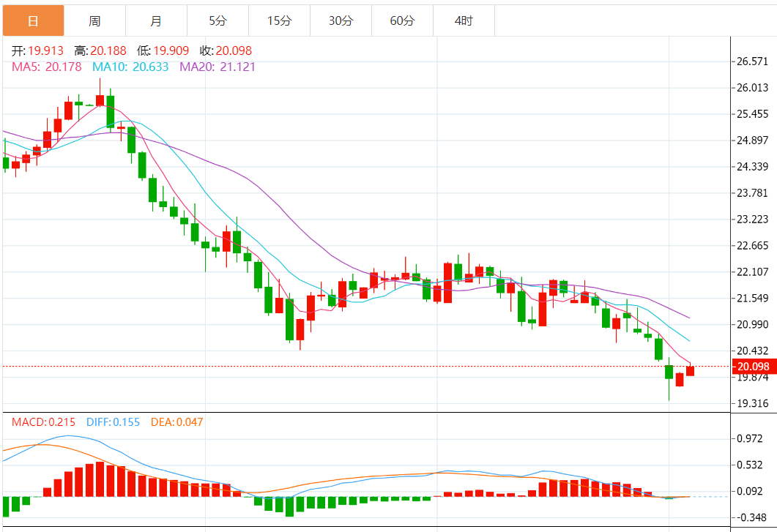Click the 23.781 price axis label
This screenshot has width=777, height=532.
(x=752, y=192)
